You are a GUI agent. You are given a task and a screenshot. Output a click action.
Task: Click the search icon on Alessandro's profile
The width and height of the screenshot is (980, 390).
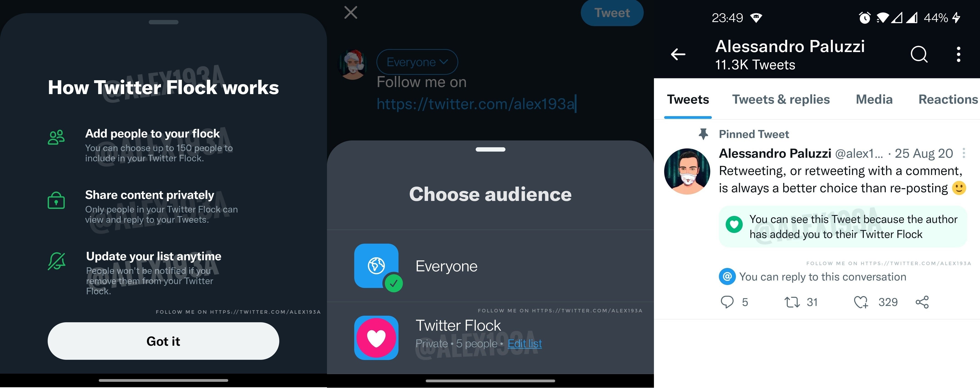[x=918, y=53]
